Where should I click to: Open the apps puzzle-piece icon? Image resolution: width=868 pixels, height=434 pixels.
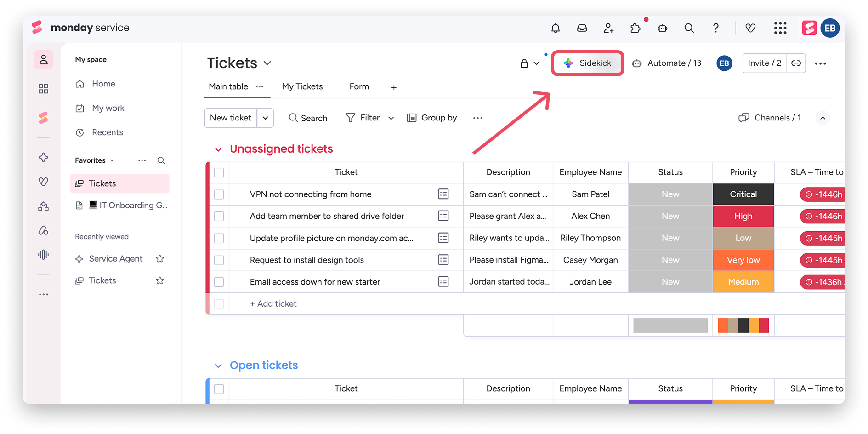635,29
